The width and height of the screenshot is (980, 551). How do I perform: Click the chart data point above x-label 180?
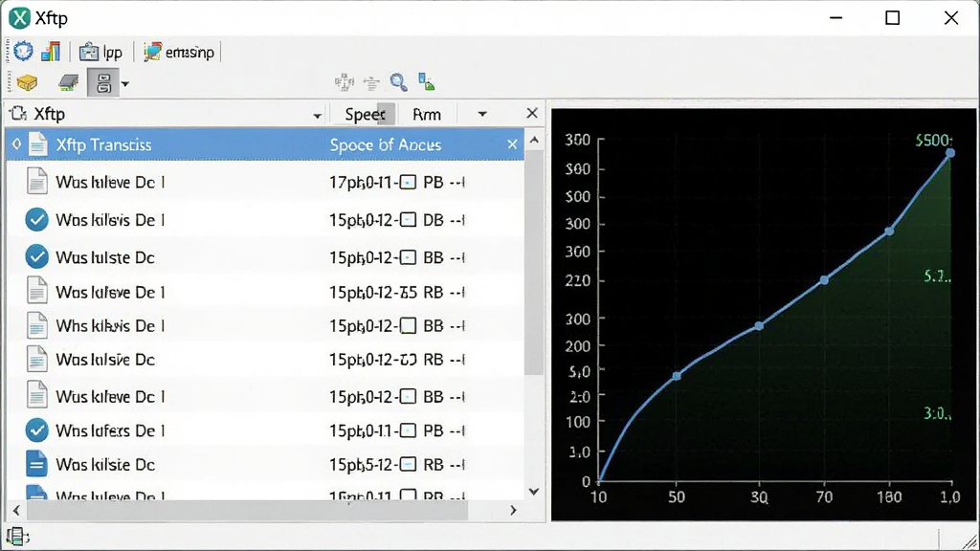click(889, 231)
